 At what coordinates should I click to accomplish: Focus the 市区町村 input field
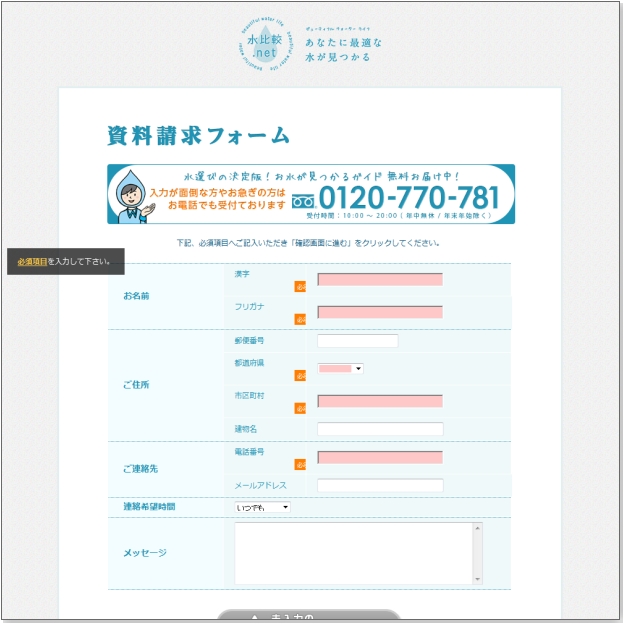[382, 403]
